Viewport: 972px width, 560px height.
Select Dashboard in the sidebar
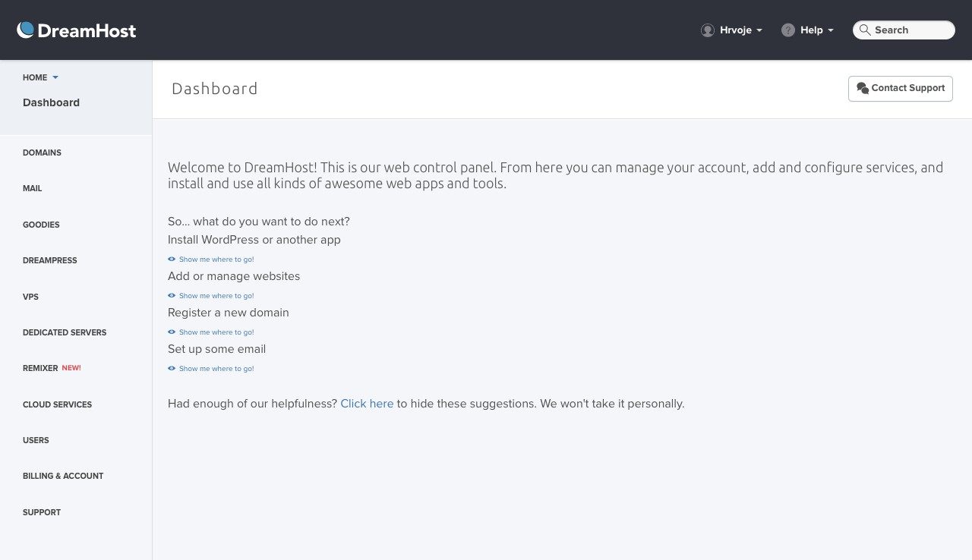click(51, 102)
